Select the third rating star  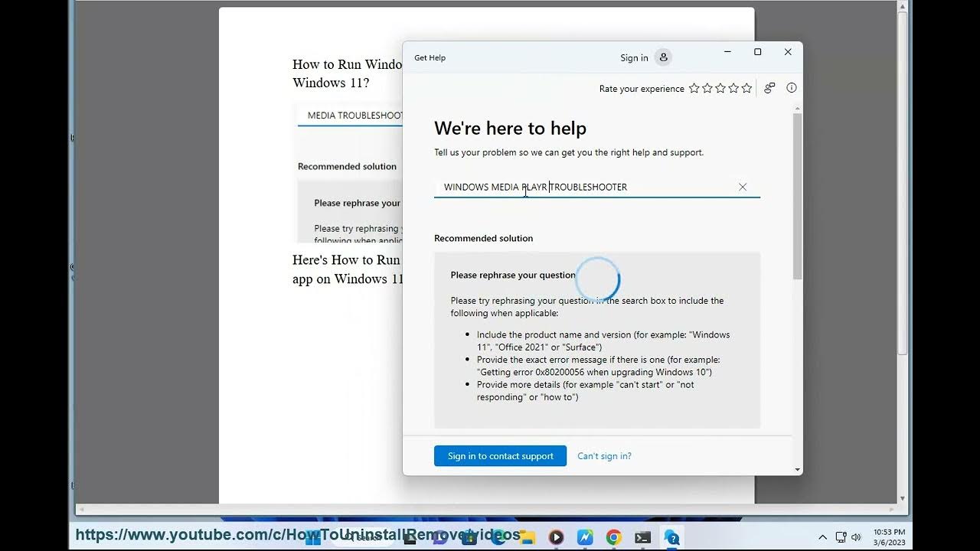[x=720, y=89]
